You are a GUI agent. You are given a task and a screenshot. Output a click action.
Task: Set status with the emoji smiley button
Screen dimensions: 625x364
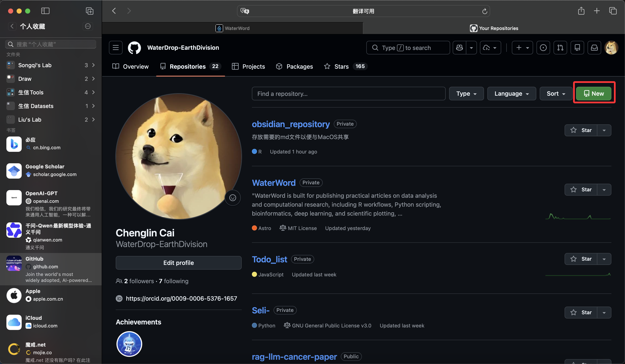tap(233, 198)
